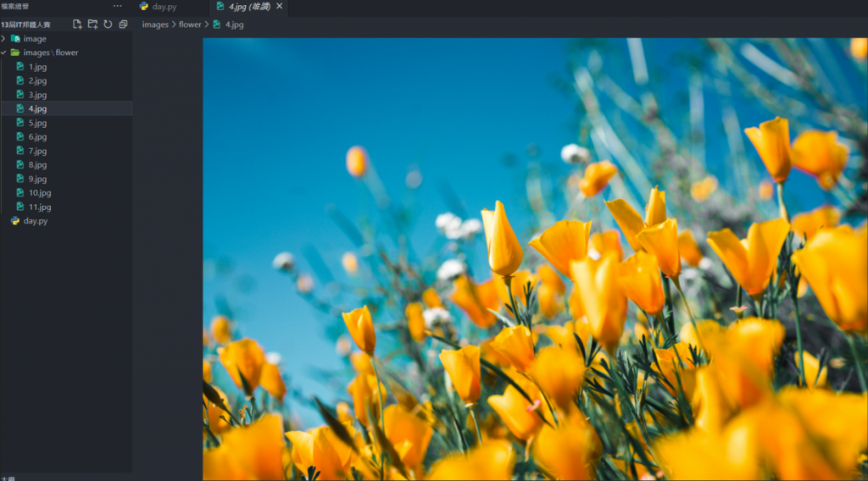The width and height of the screenshot is (868, 481).
Task: Collapse the images\flower folder
Action: (x=3, y=53)
